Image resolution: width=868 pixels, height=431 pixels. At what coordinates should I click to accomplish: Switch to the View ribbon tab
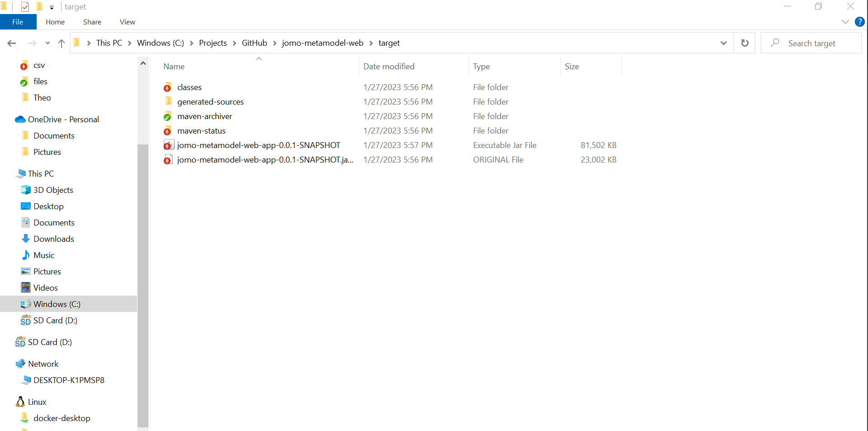pos(128,22)
